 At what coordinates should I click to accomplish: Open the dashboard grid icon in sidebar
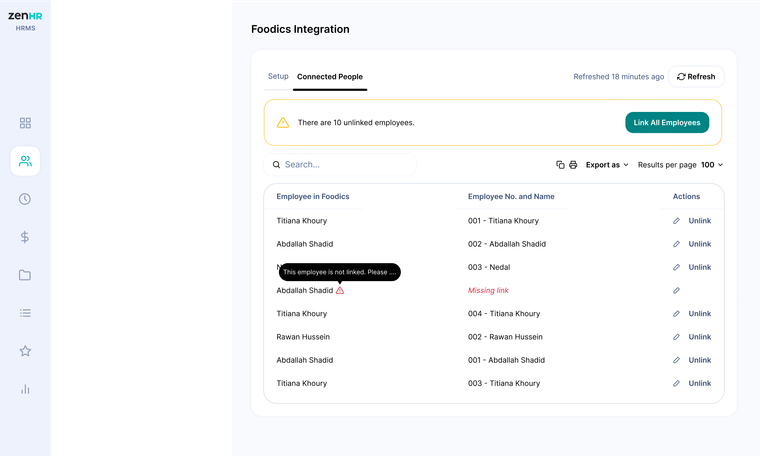coord(25,123)
